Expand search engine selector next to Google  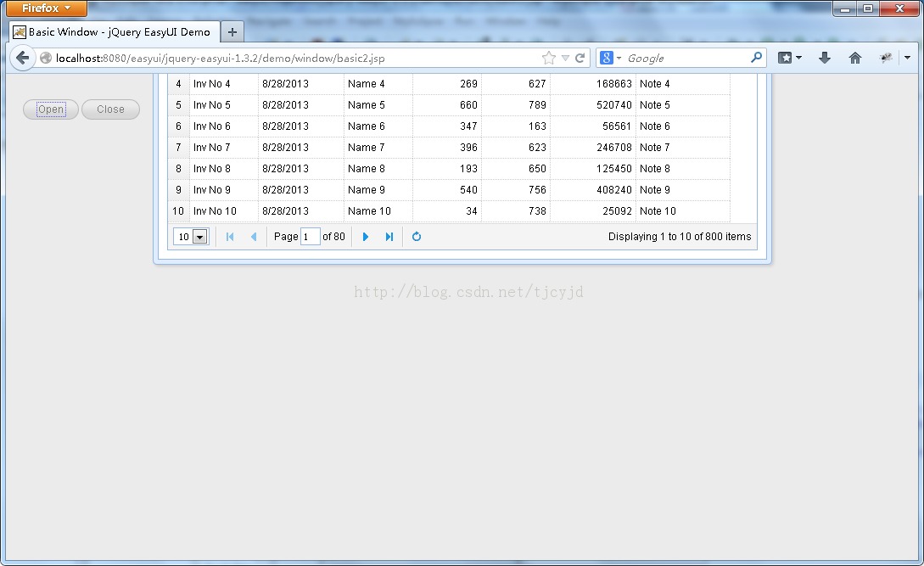pyautogui.click(x=619, y=58)
